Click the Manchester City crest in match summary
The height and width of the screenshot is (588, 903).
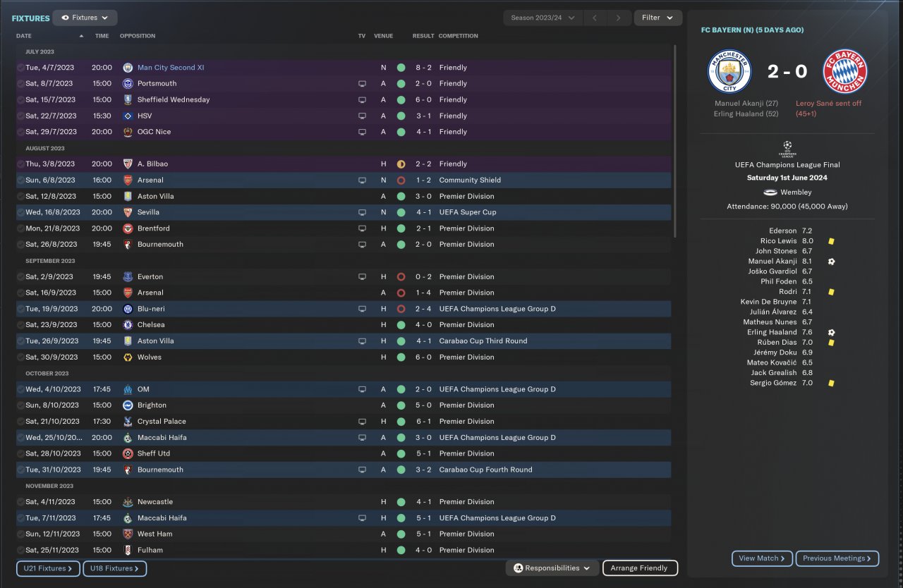pyautogui.click(x=729, y=71)
